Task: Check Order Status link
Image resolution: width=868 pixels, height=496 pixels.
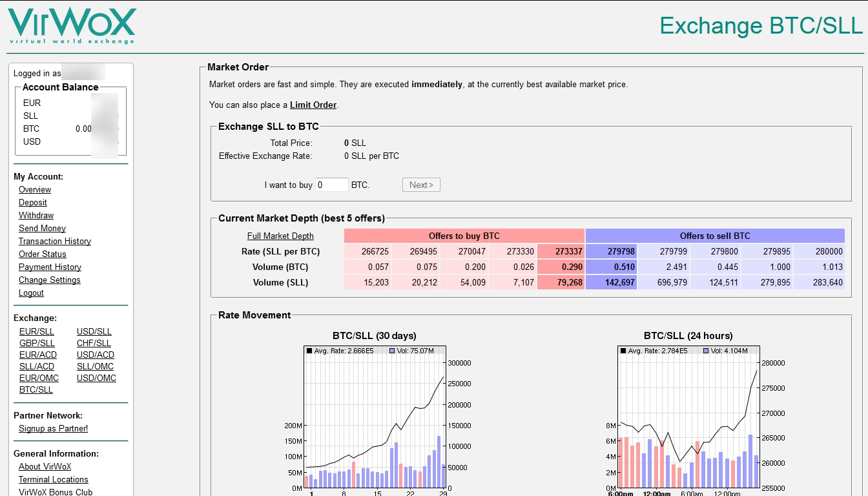Action: pyautogui.click(x=43, y=254)
